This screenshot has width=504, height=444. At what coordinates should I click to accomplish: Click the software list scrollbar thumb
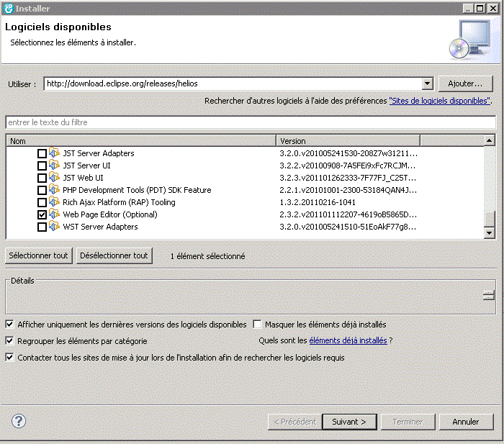[489, 219]
